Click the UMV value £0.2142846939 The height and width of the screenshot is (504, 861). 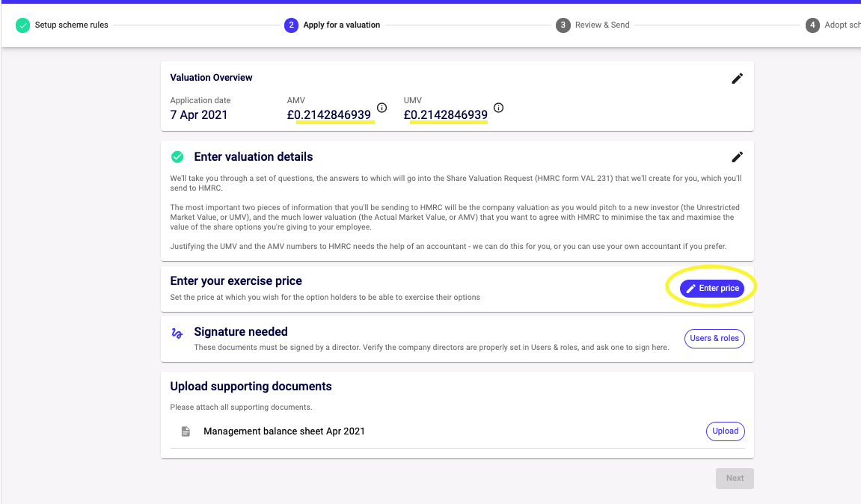pyautogui.click(x=445, y=114)
